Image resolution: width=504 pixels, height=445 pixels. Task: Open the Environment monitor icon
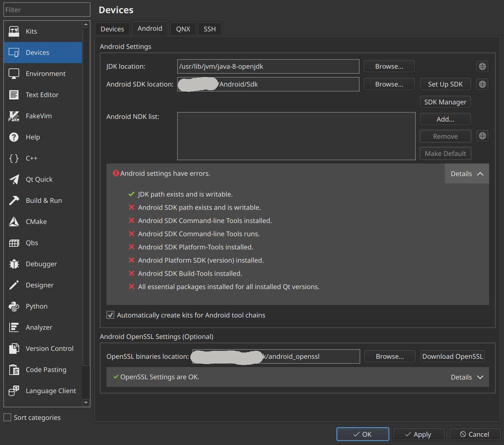[14, 74]
